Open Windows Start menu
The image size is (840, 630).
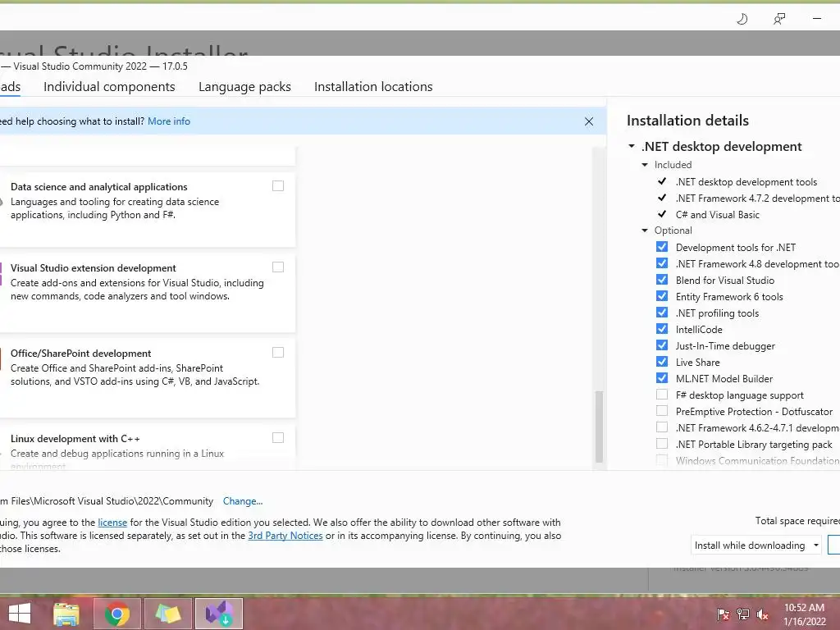point(20,614)
